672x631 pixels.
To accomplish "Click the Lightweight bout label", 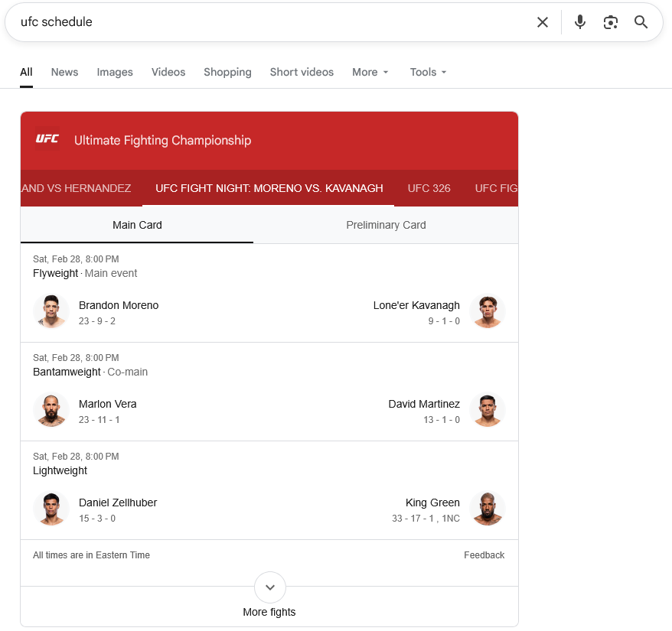I will point(60,471).
